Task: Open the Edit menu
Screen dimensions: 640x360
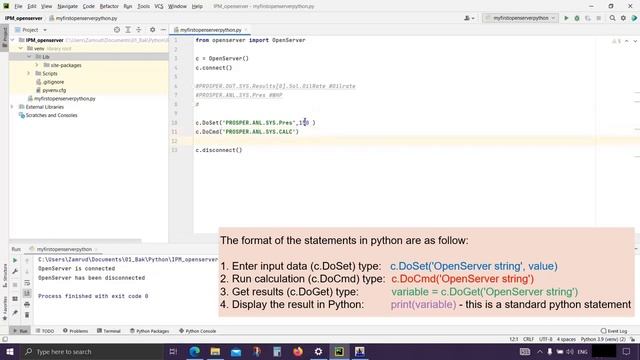Action: click(32, 6)
